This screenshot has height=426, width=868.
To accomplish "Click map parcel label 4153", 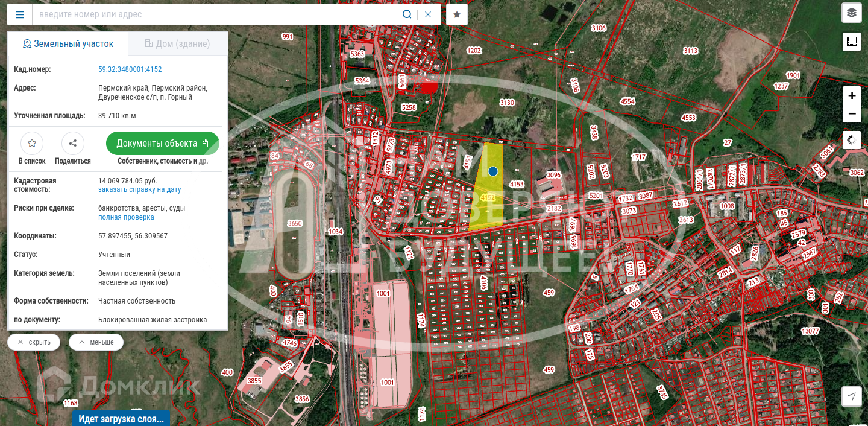I will coord(517,184).
